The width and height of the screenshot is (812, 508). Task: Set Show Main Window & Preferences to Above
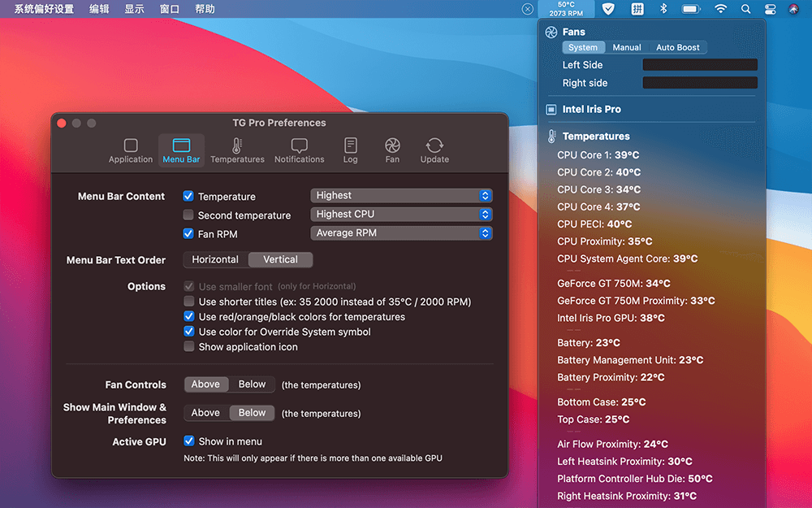(x=205, y=413)
